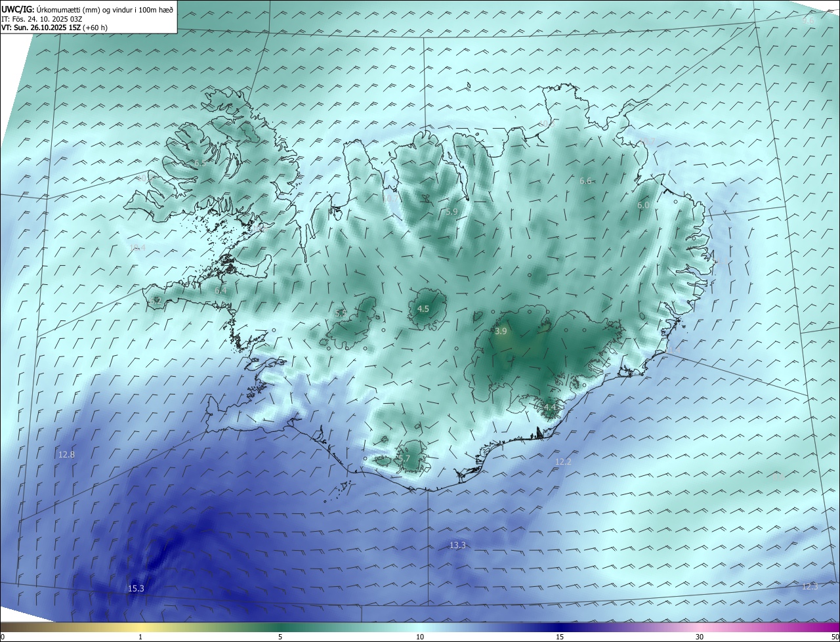Click the 5.5 value label beside Langjökull

pos(341,314)
